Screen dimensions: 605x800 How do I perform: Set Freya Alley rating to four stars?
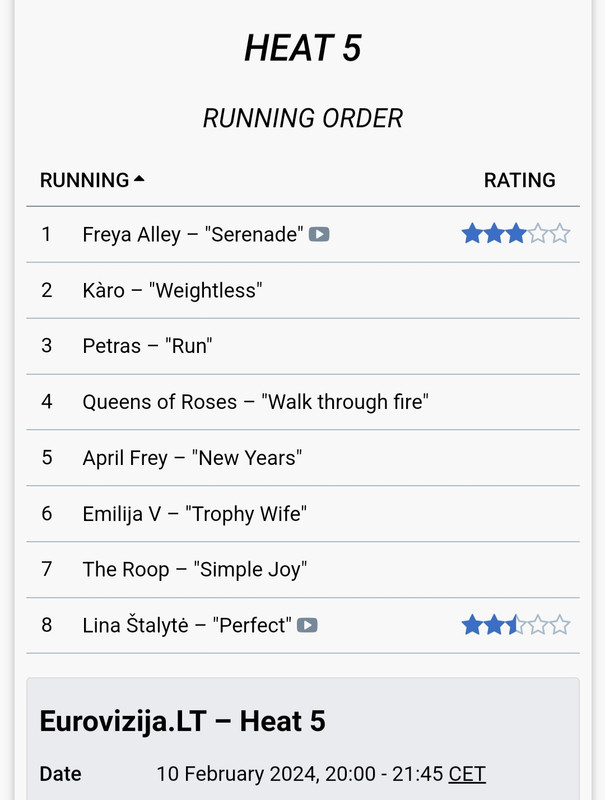click(x=538, y=234)
